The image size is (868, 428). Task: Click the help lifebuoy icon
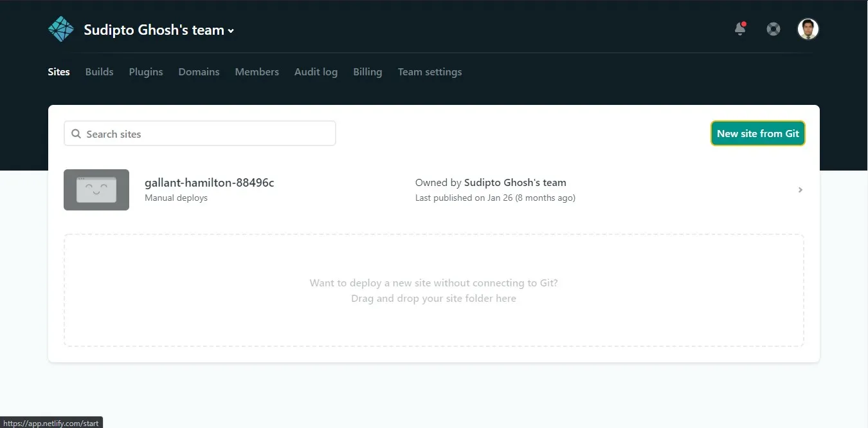pos(773,28)
